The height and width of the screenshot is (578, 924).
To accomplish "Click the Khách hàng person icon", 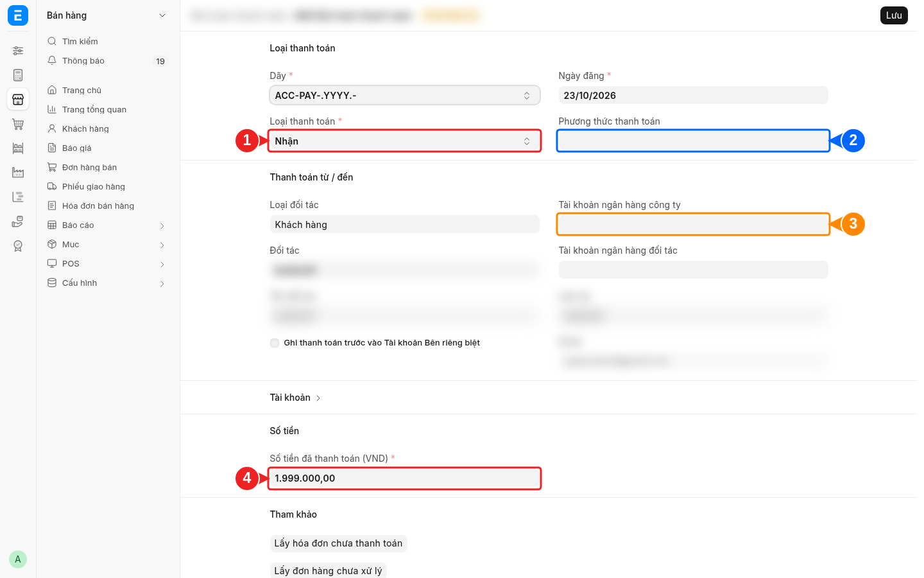I will 52,128.
